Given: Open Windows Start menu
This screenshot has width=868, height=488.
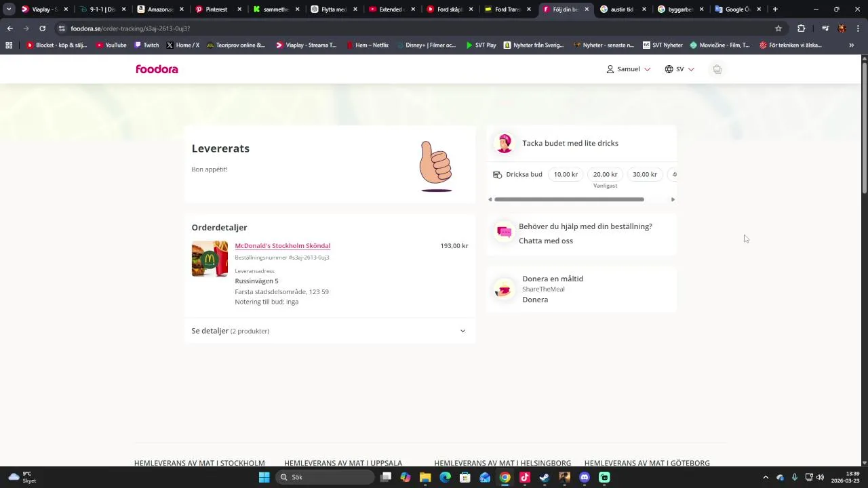Looking at the screenshot, I should click(x=264, y=477).
